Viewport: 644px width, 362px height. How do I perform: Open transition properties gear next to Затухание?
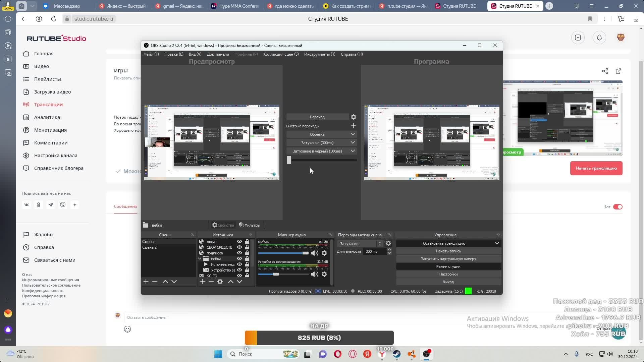(x=388, y=243)
